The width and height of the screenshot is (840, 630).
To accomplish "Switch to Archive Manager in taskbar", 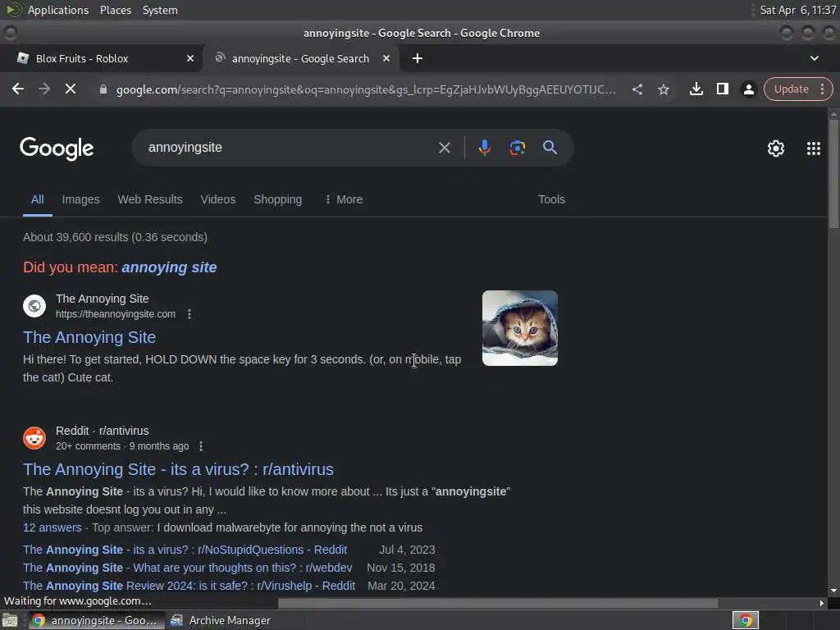I will (221, 620).
